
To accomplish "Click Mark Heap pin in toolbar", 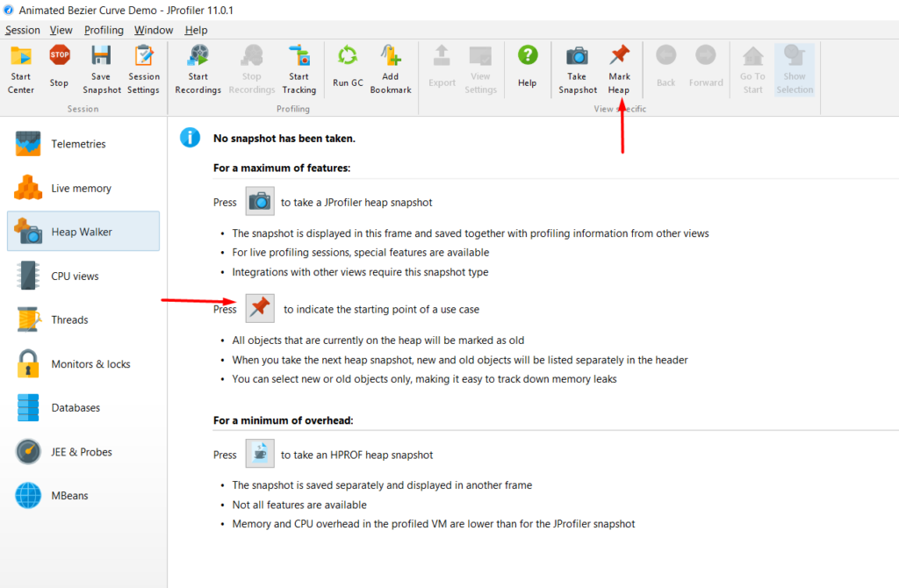I will tap(619, 58).
